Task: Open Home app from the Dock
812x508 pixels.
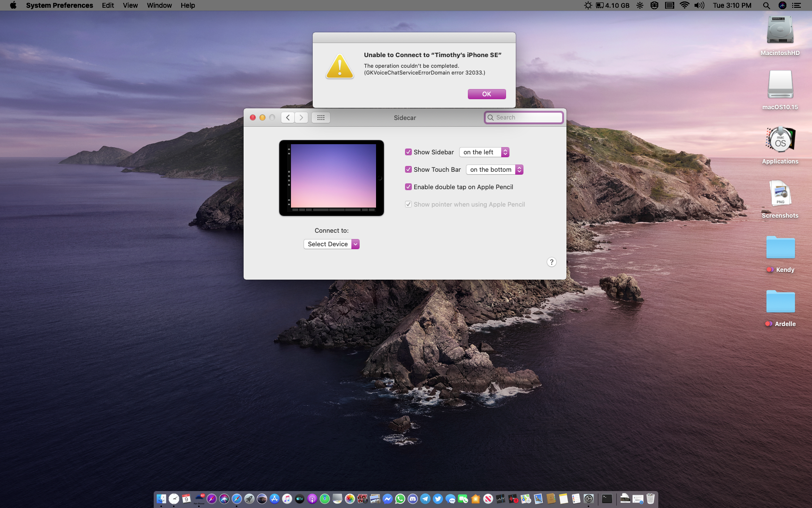Action: point(476,499)
